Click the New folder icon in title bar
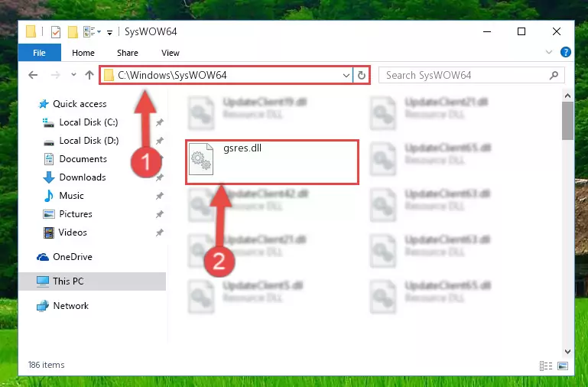 tap(73, 32)
